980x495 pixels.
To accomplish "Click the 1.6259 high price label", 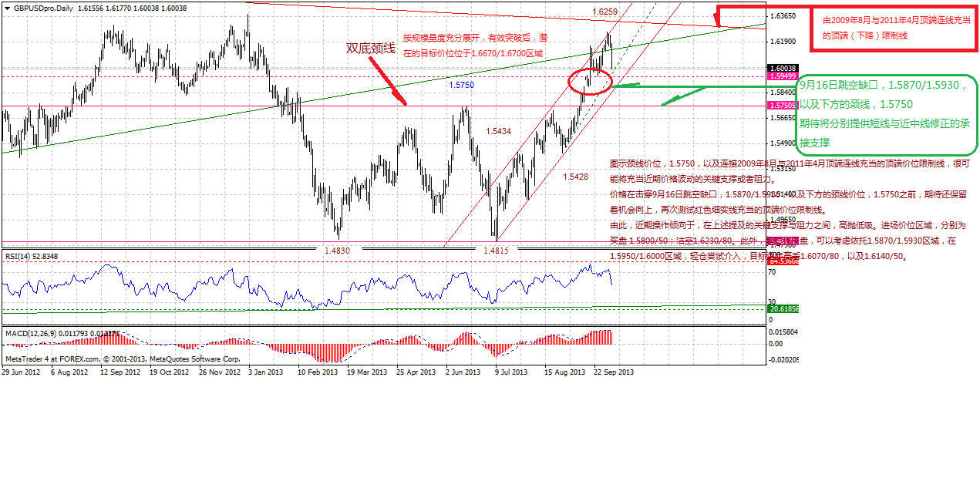I will 604,12.
